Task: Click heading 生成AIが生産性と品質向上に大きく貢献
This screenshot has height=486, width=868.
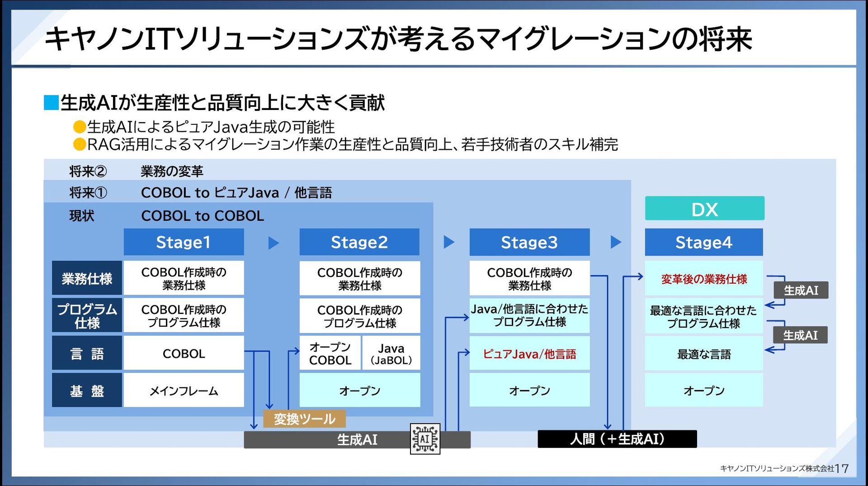Action: (x=222, y=103)
